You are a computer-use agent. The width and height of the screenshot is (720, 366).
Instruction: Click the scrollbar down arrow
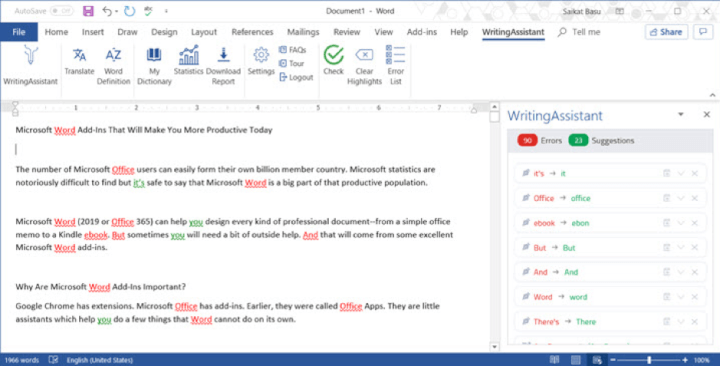495,347
